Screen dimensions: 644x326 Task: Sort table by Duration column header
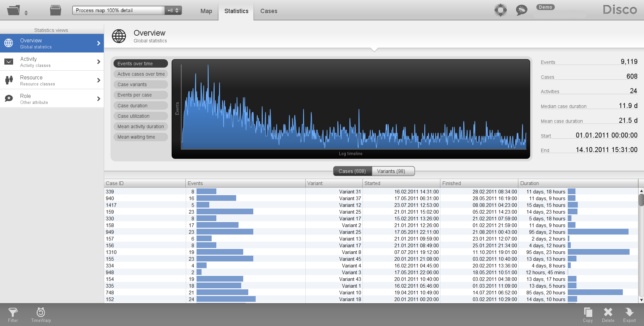[x=577, y=183]
